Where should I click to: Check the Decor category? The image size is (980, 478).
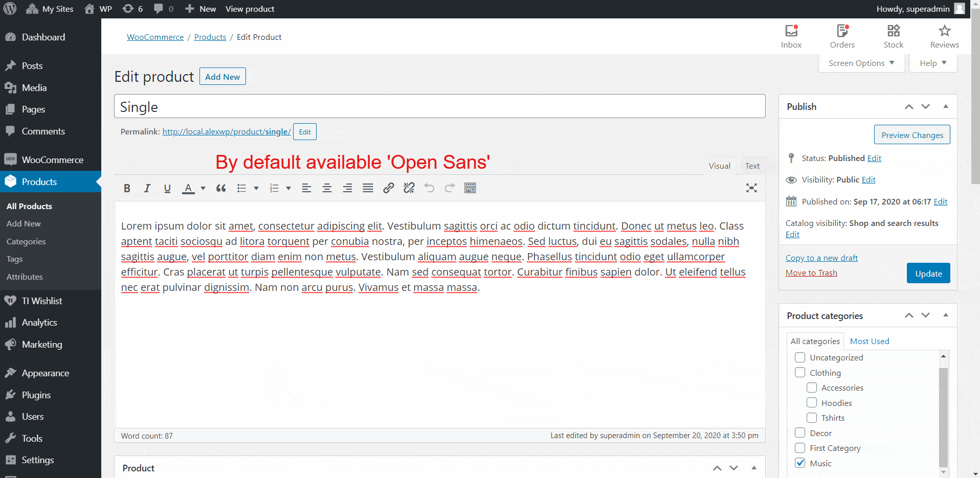(x=800, y=433)
